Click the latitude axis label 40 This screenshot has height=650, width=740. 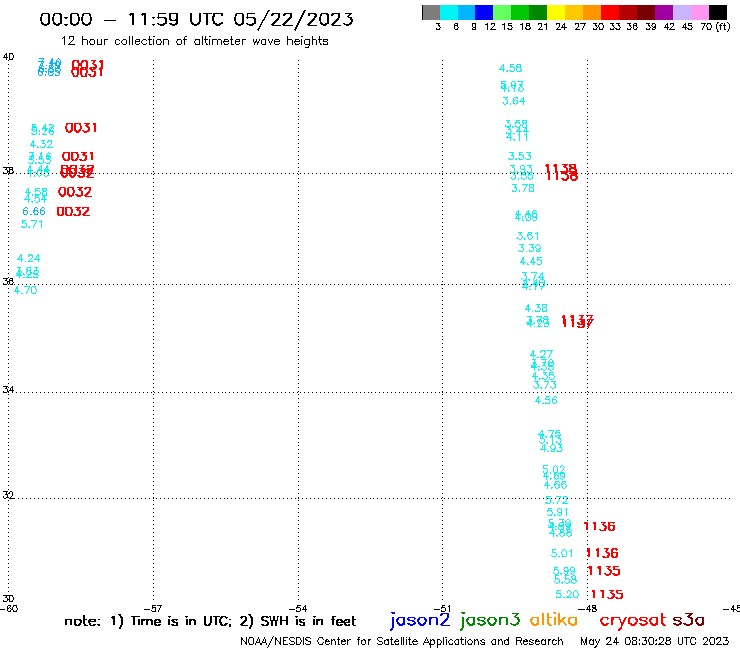click(8, 57)
